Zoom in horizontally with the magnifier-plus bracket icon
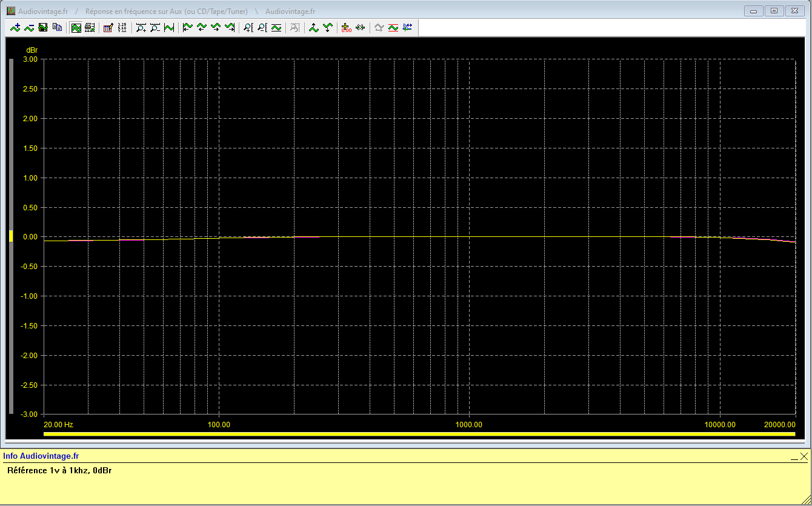Screen dimensions: 812x506 [x=141, y=27]
